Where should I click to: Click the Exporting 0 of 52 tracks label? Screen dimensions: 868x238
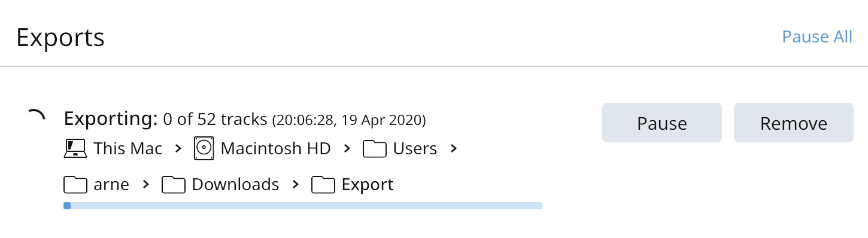(x=165, y=120)
